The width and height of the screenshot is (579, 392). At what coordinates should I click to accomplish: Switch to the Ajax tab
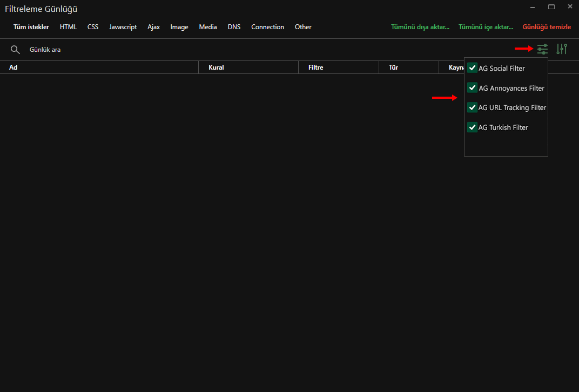(153, 26)
